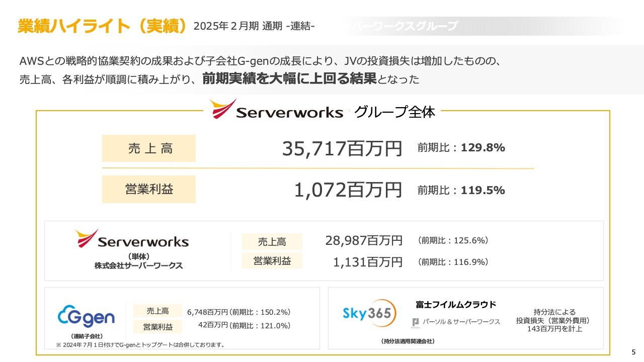This screenshot has height=362, width=644.
Task: Click the （持分法適用関連会社） label
Action: pos(408,341)
